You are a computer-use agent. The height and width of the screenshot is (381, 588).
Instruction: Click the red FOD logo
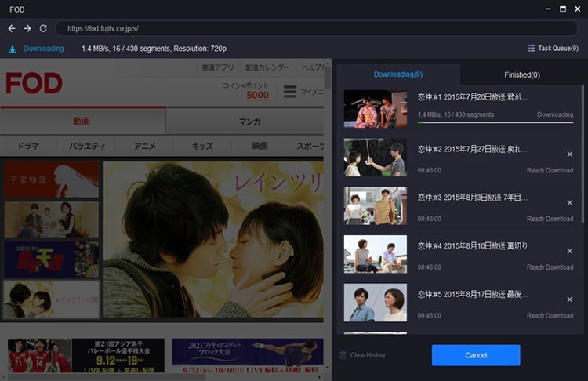tap(34, 83)
